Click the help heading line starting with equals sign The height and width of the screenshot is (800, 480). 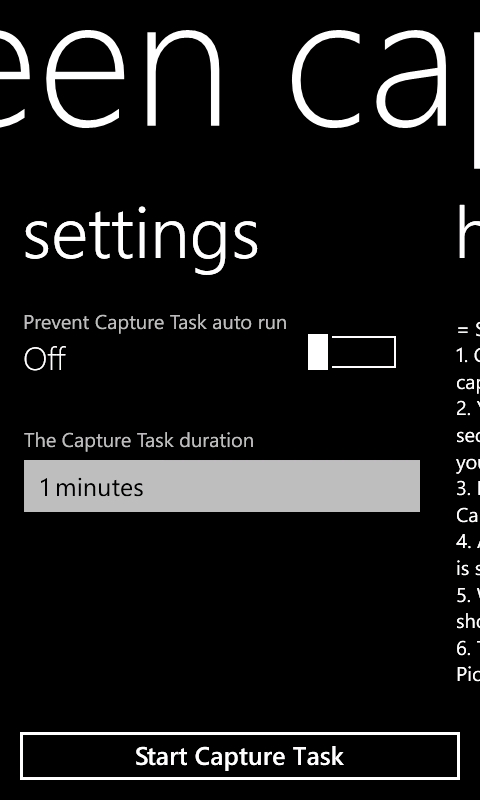coord(468,330)
